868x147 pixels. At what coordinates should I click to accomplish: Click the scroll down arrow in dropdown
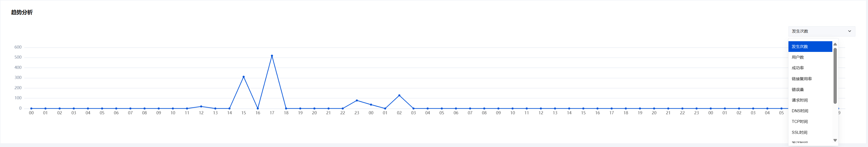[x=835, y=140]
